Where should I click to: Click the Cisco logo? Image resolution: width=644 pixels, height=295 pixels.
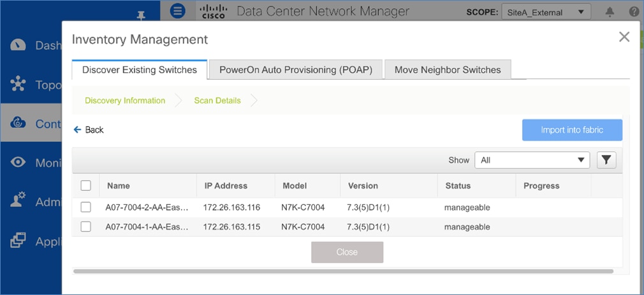tap(214, 11)
